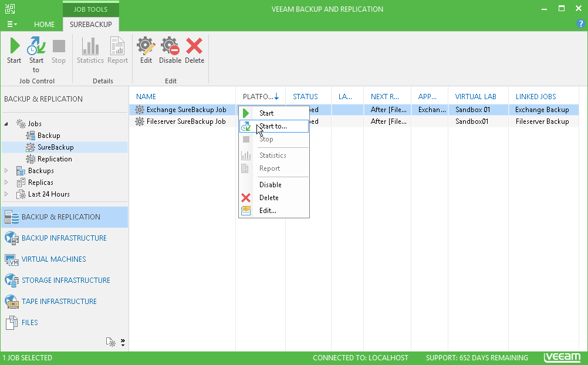Select the Exchange SureBackup Job row

tap(354, 110)
